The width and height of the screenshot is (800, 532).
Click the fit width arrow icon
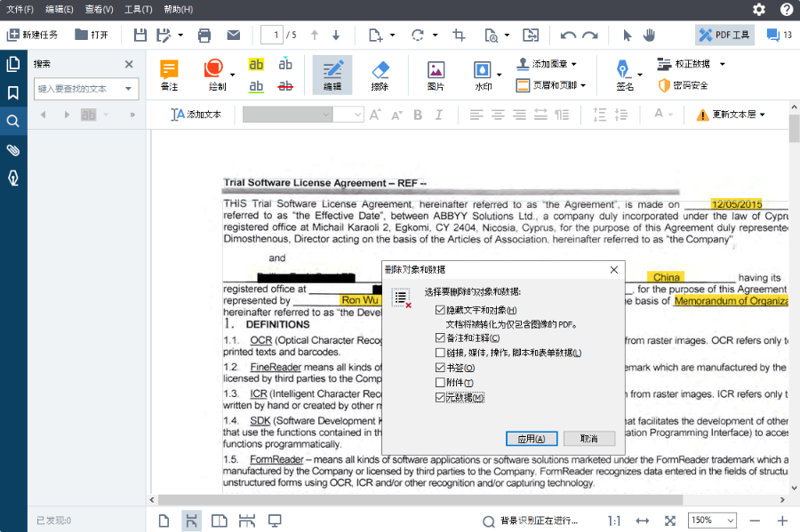tap(643, 520)
